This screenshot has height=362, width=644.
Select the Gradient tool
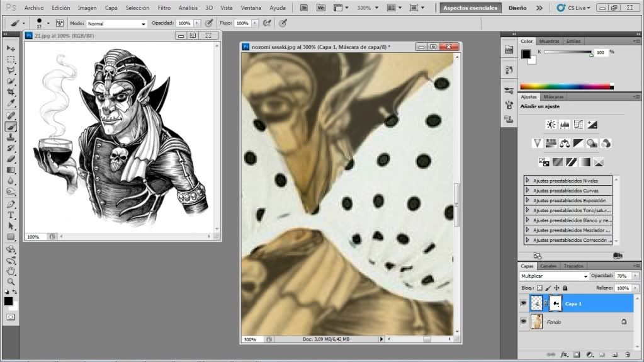coord(11,170)
